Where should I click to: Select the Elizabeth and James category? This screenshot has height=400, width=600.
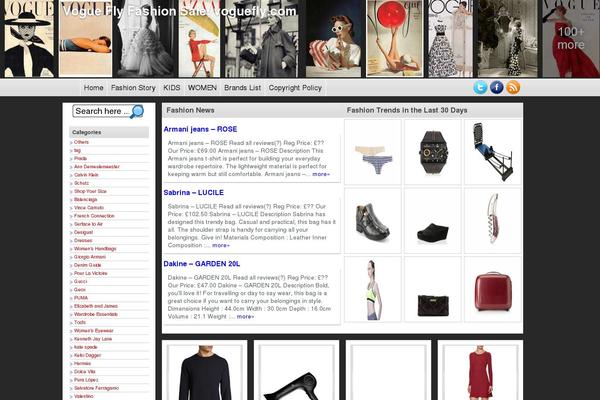(96, 306)
